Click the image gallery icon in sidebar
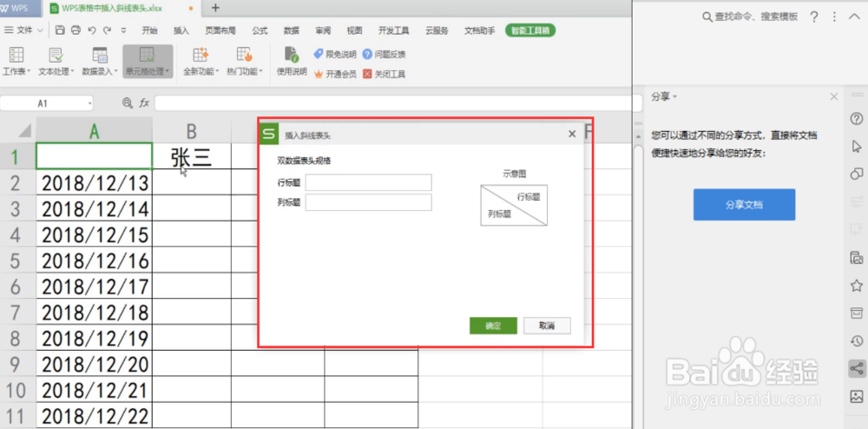The width and height of the screenshot is (868, 429). point(857,257)
